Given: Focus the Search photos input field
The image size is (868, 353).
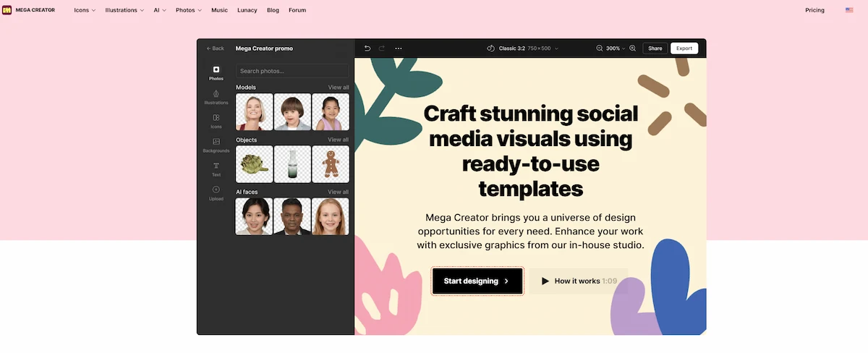Looking at the screenshot, I should pos(292,71).
